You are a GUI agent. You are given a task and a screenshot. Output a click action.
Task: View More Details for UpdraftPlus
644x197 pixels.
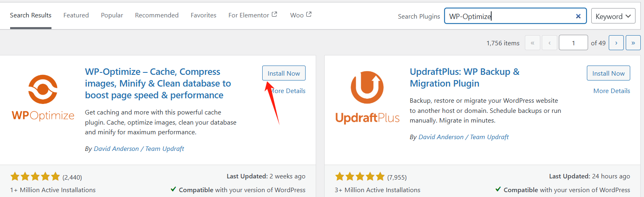[x=612, y=91]
